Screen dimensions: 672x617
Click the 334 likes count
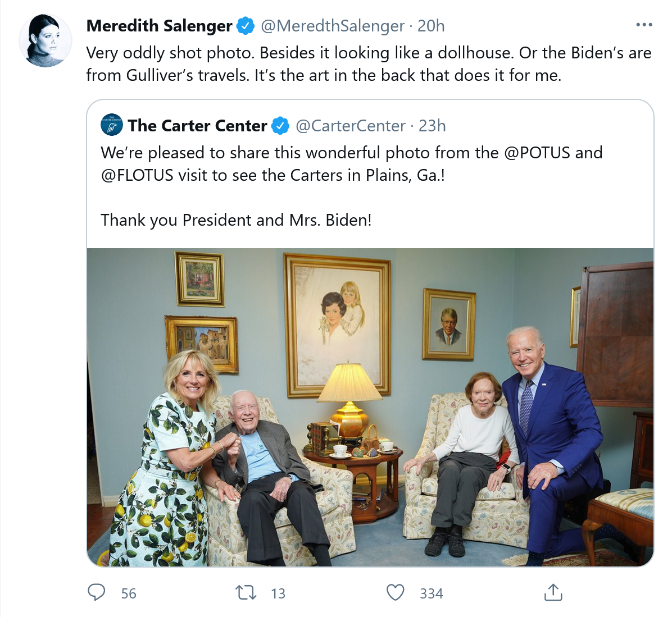[431, 593]
